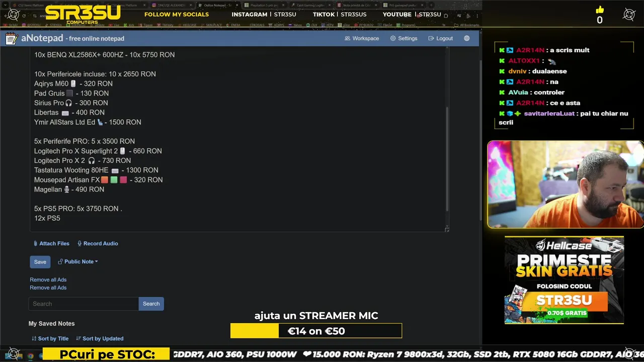Switch to the Playstation 5 browser tab
The width and height of the screenshot is (644, 362).
click(264, 5)
